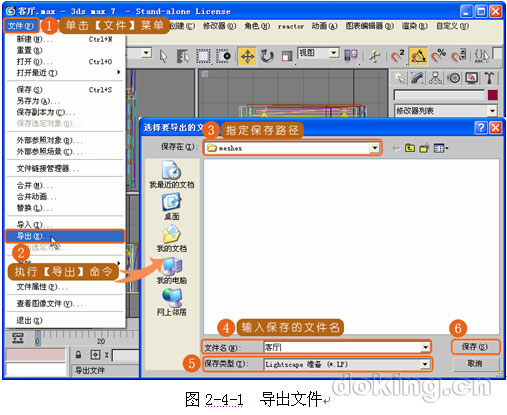Activate the Select and Scale tool
This screenshot has height=415, width=507.
tap(287, 56)
